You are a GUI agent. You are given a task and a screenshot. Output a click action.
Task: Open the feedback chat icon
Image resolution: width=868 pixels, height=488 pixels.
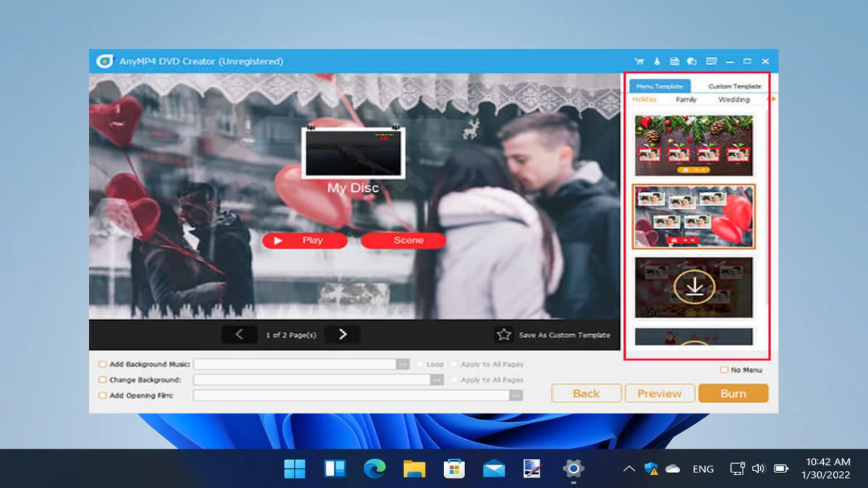(692, 61)
